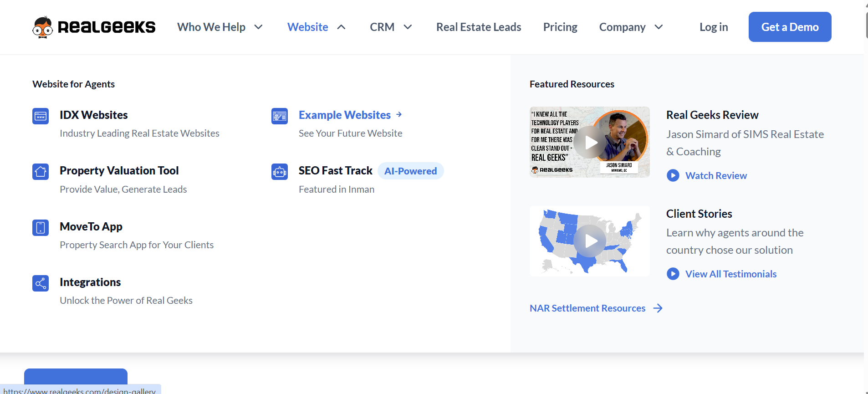Open the Pricing page

[x=560, y=27]
